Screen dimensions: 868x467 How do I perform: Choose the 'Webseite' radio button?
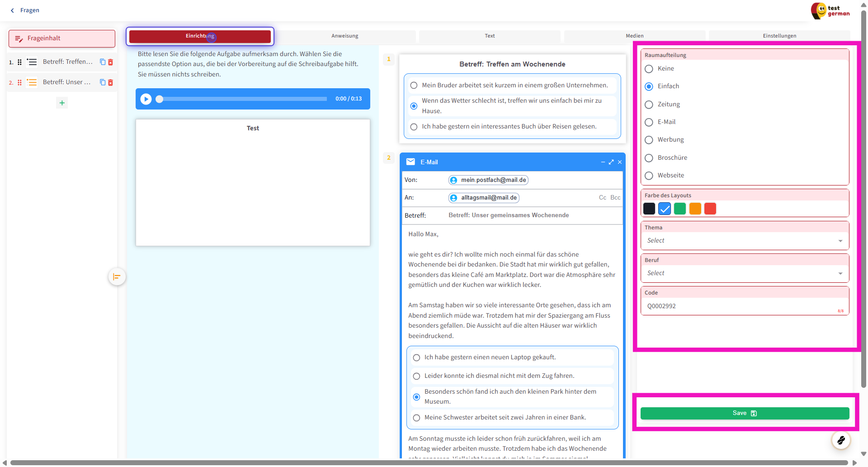pyautogui.click(x=649, y=176)
